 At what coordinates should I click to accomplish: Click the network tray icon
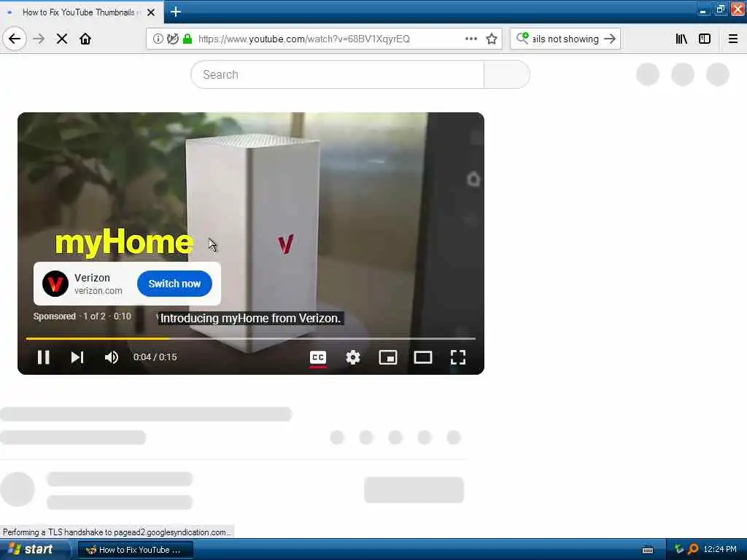(679, 549)
